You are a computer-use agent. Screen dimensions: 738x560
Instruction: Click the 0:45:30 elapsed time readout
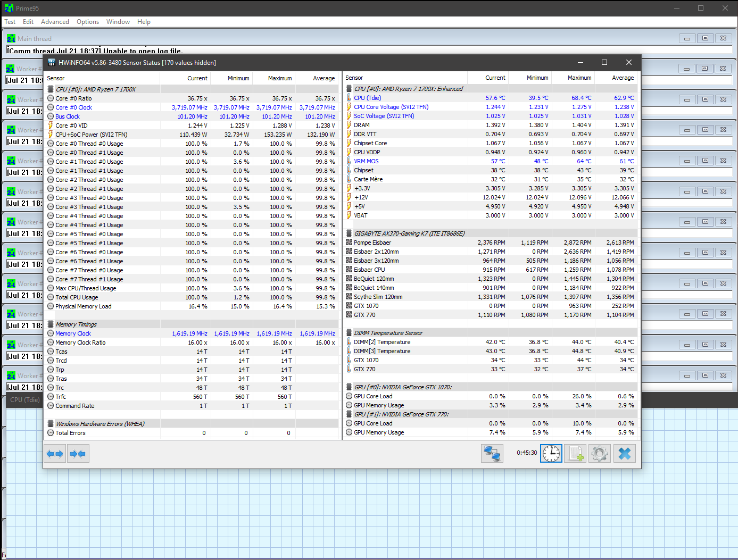coord(527,453)
